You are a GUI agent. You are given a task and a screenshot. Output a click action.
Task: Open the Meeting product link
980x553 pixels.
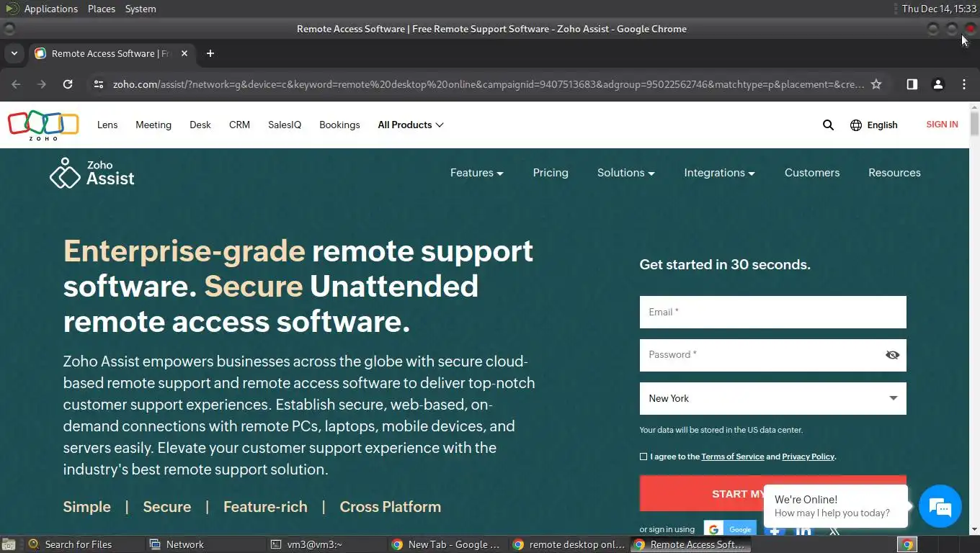pyautogui.click(x=153, y=125)
